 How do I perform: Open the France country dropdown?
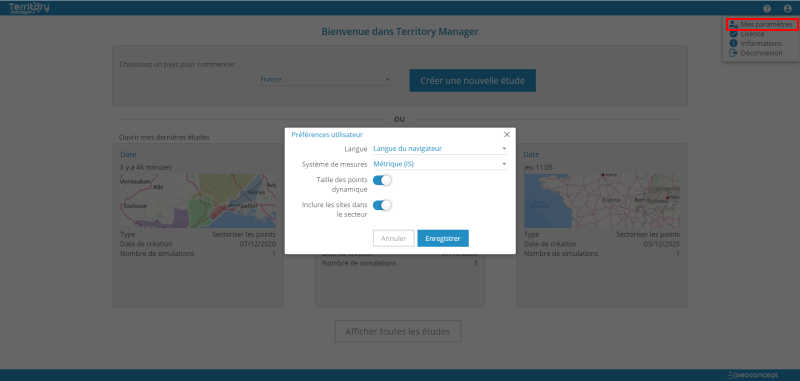(x=326, y=80)
